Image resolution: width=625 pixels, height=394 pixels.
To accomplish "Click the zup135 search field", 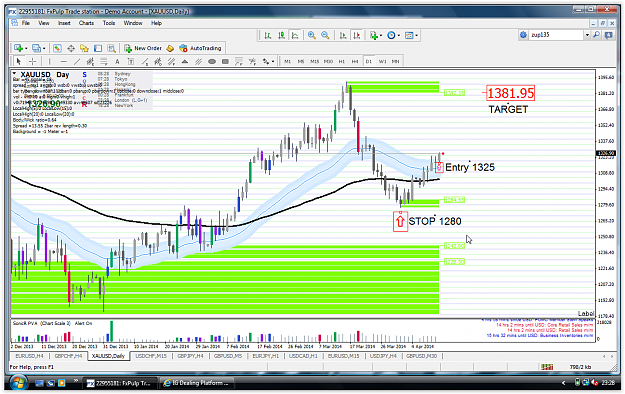I will [556, 35].
